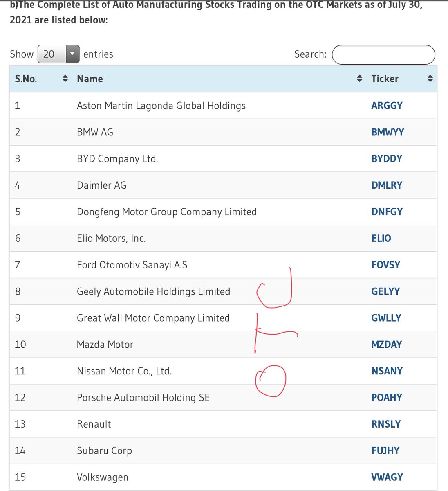Open the ELIO ticker link
448x491 pixels.
(381, 239)
